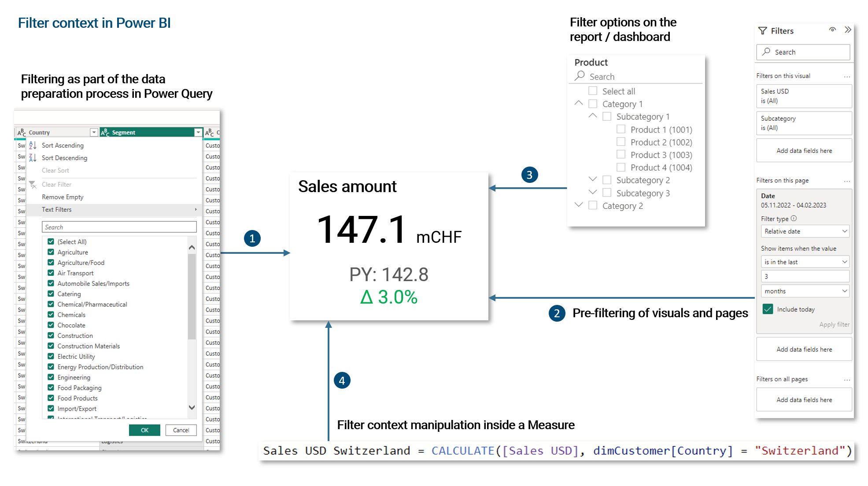Viewport: 868px width, 486px height.
Task: Toggle the Include today checkbox
Action: [768, 309]
